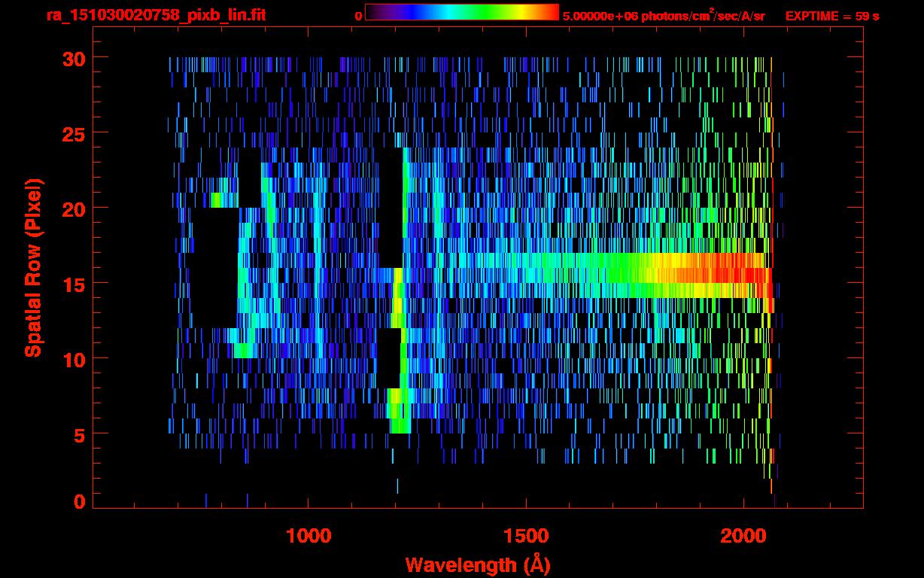Click the colorbar minimum value 0
The height and width of the screenshot is (578, 924).
click(358, 16)
